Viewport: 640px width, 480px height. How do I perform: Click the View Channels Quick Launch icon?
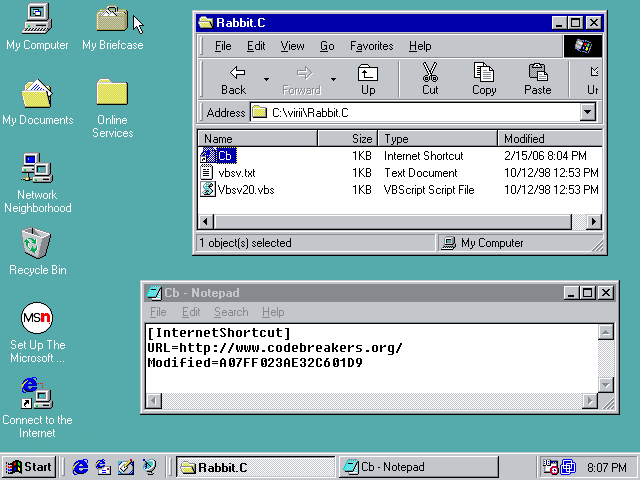(x=149, y=467)
